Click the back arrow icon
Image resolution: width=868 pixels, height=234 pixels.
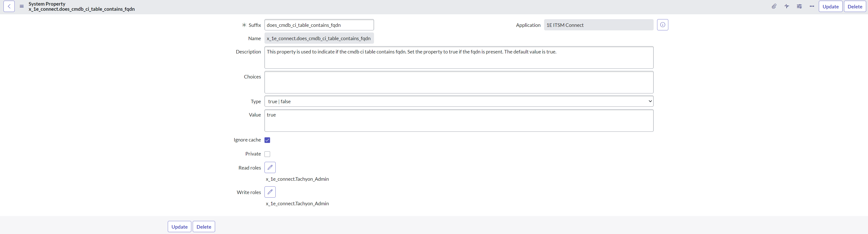[x=9, y=6]
